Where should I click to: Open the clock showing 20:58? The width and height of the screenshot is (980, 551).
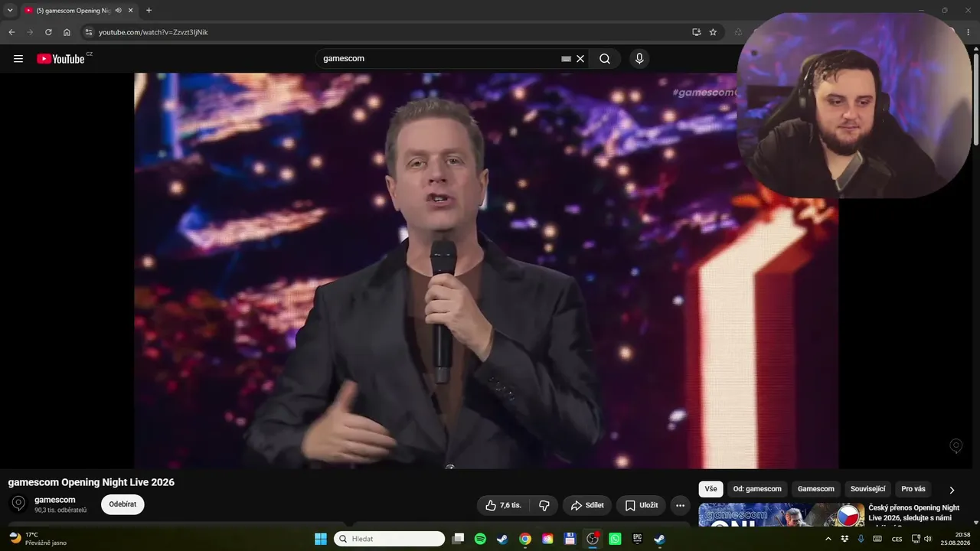point(955,539)
